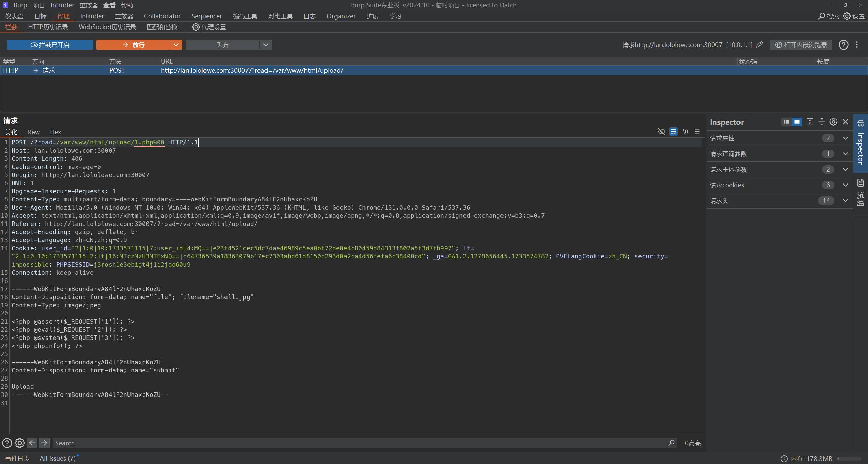Click the pencil edit target icon
Viewport: 868px width, 464px height.
(759, 45)
